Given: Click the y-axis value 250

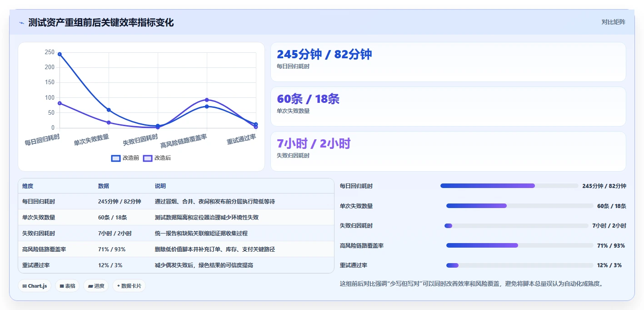Looking at the screenshot, I should (50, 52).
